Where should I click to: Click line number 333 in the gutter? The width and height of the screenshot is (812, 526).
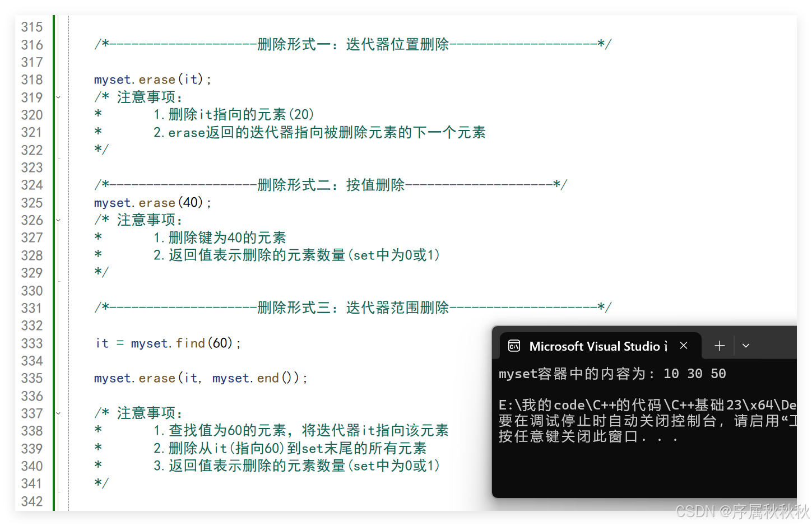pyautogui.click(x=32, y=343)
